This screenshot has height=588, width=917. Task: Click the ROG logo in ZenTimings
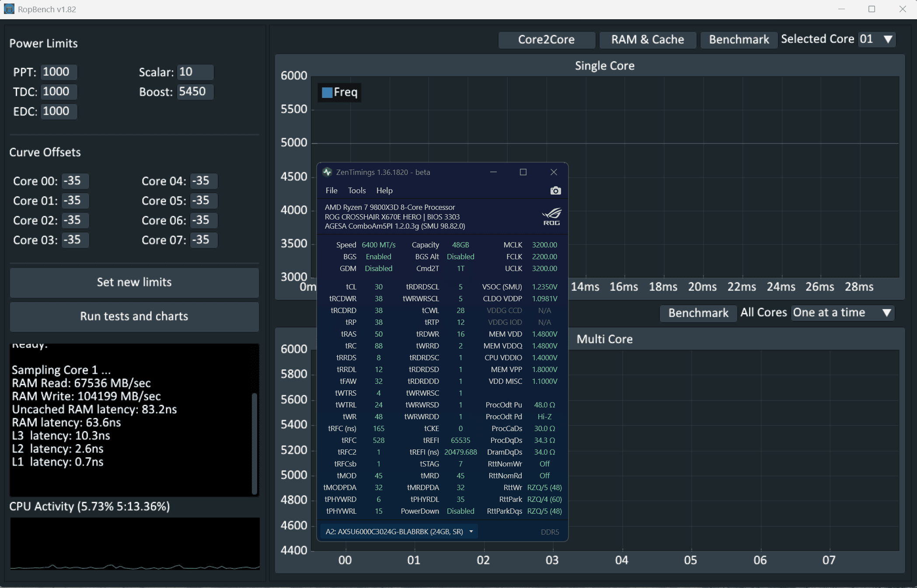(x=551, y=216)
